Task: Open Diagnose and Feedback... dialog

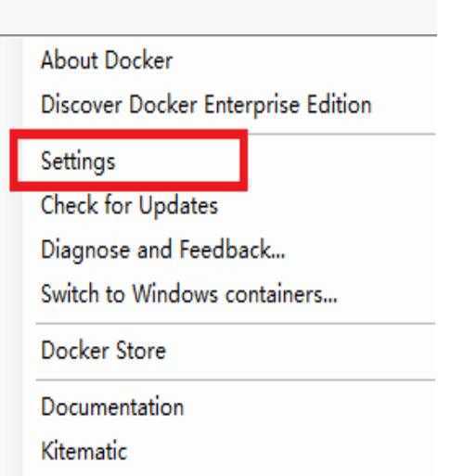Action: point(162,250)
